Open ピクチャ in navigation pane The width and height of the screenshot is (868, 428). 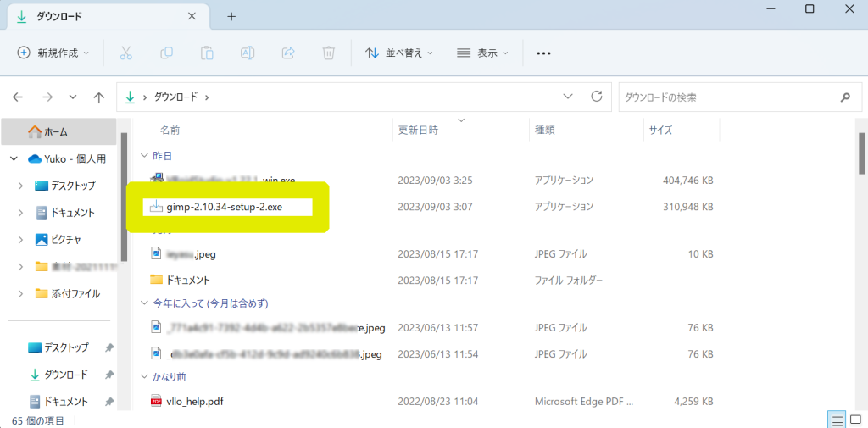[x=58, y=240]
